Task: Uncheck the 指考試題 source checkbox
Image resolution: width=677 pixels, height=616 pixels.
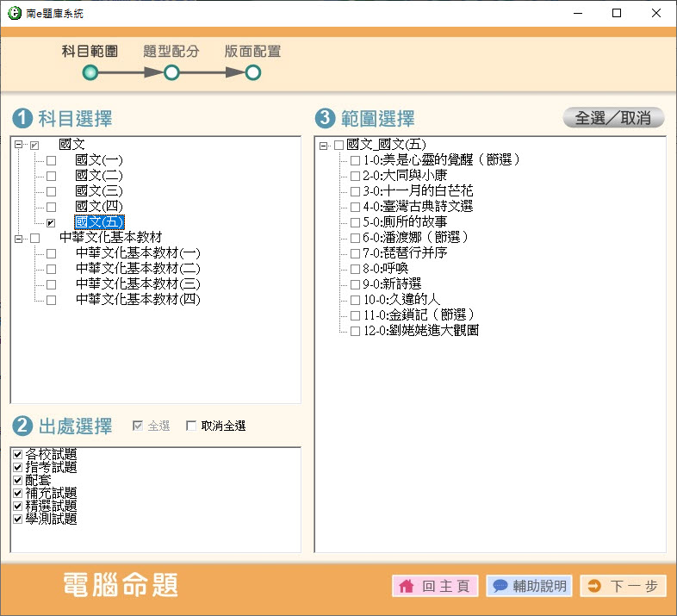Action: tap(18, 468)
